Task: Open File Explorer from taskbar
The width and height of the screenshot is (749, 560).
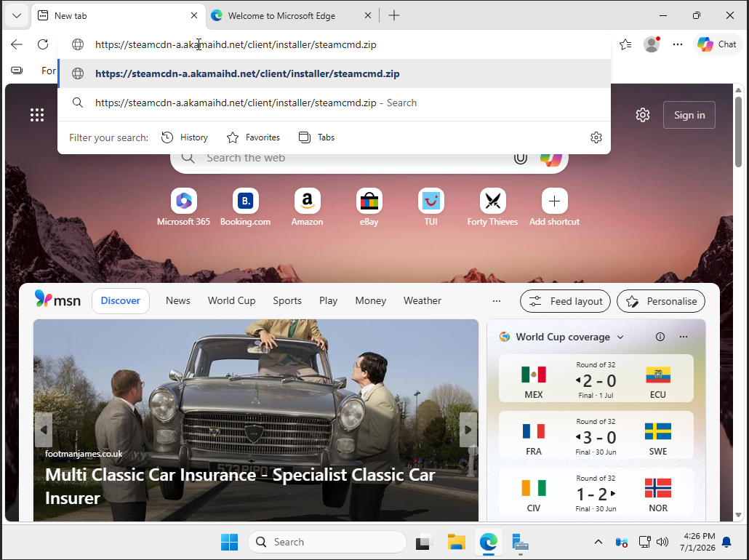Action: pos(456,542)
